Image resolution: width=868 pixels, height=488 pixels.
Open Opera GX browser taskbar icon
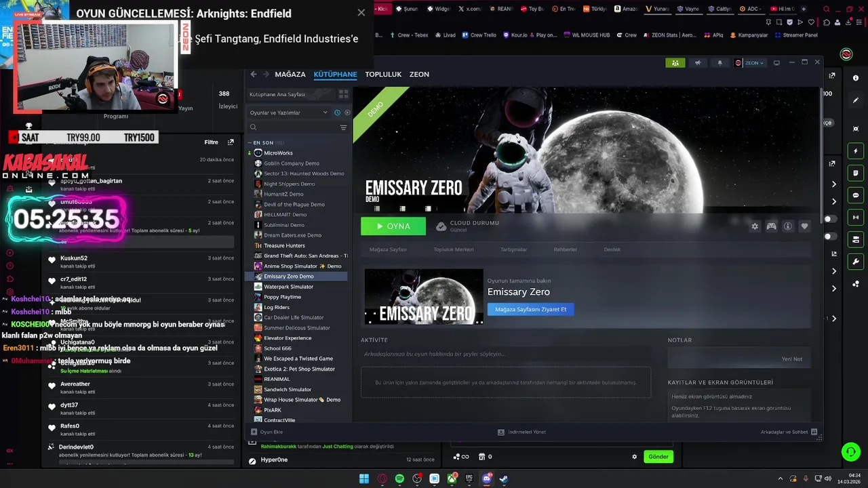coord(382,479)
